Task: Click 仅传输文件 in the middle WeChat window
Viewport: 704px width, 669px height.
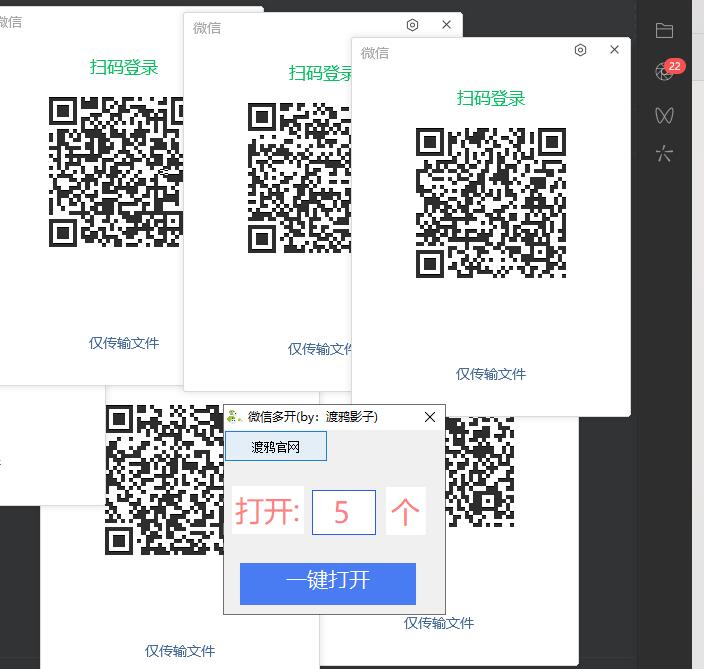Action: [x=319, y=349]
